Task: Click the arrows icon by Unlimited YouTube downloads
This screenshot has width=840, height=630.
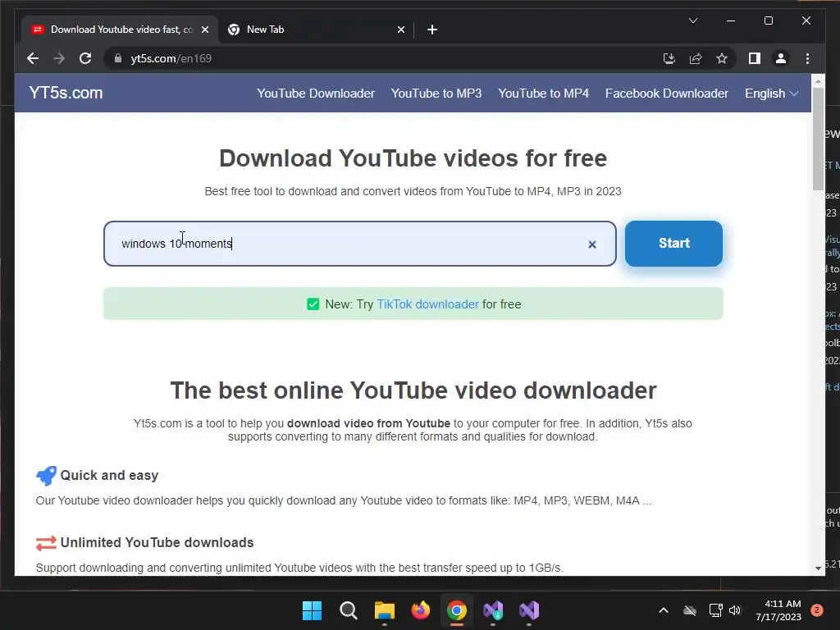Action: pos(46,543)
